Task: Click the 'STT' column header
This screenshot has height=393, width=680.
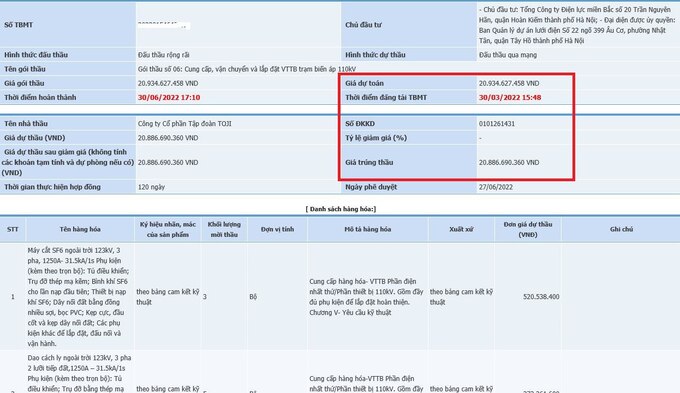Action: click(x=13, y=229)
